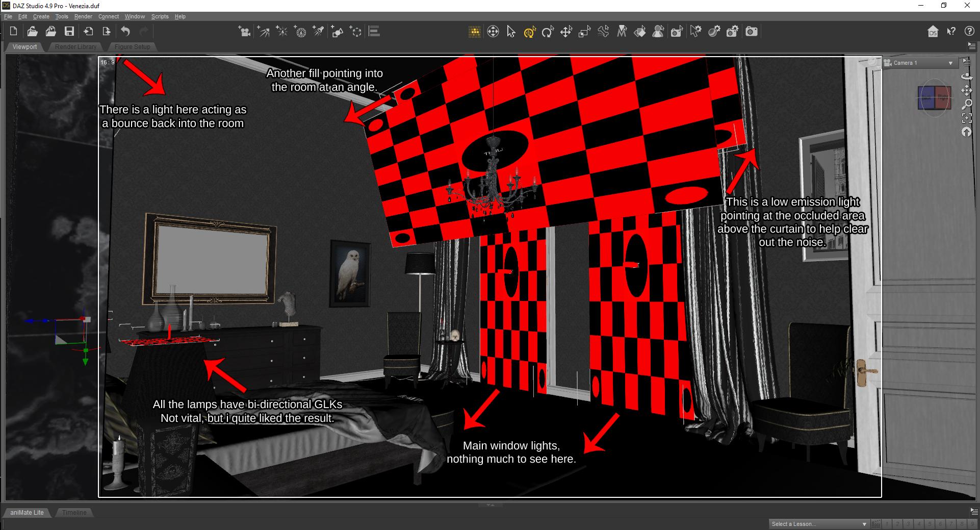Select the Translate tool
Screen dimensions: 980x530
click(566, 32)
